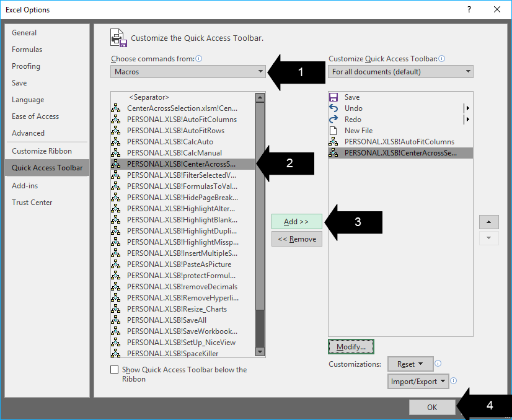This screenshot has height=420, width=512.
Task: Select PERSONAL.XLSB!InsertMultipleS... macro
Action: click(182, 253)
